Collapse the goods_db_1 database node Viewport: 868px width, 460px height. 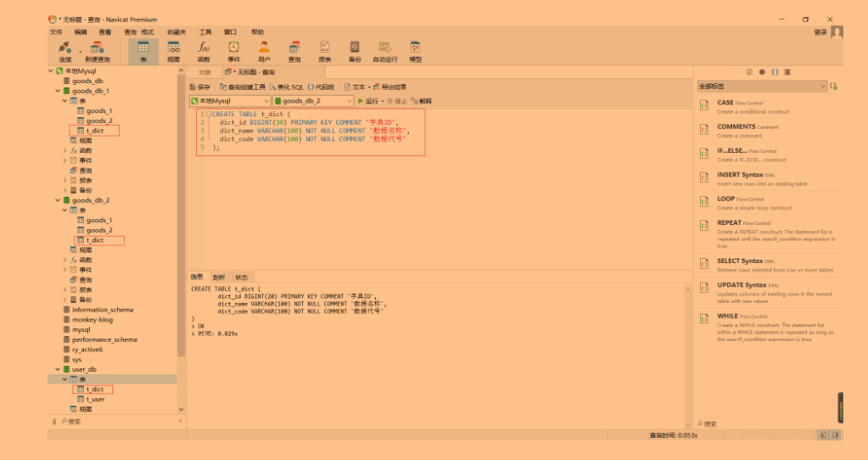[x=58, y=91]
